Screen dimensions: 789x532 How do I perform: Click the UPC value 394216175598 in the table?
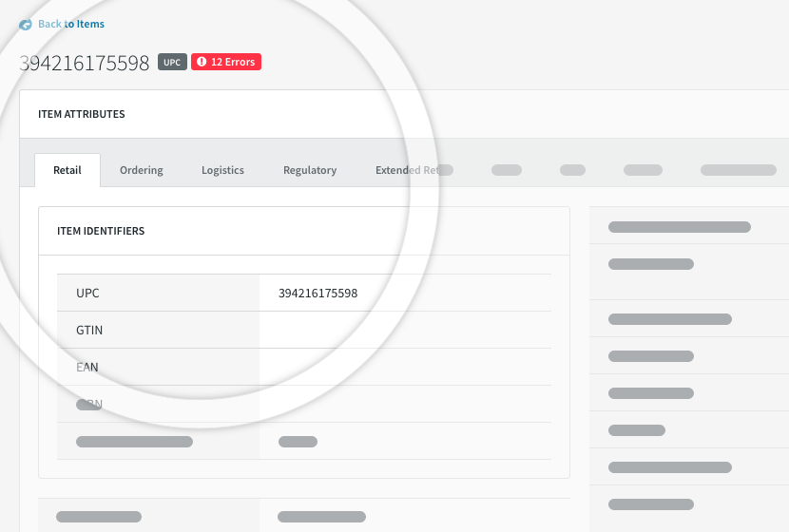[x=318, y=294]
